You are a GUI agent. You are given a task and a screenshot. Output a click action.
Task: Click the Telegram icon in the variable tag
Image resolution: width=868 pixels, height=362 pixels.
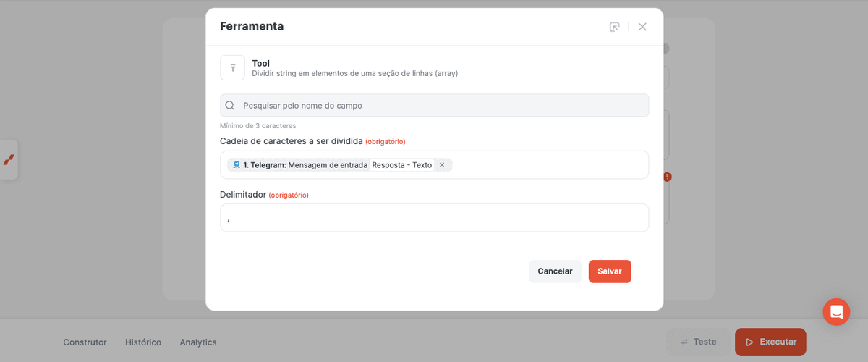[x=236, y=165]
